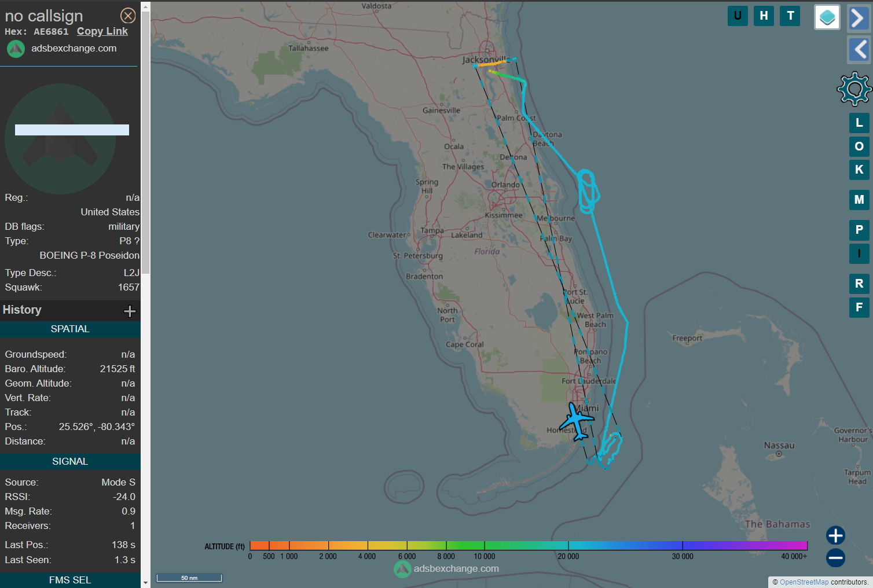Click the sidebar scrollbar up arrow
Screen dimensions: 873x588
point(145,6)
